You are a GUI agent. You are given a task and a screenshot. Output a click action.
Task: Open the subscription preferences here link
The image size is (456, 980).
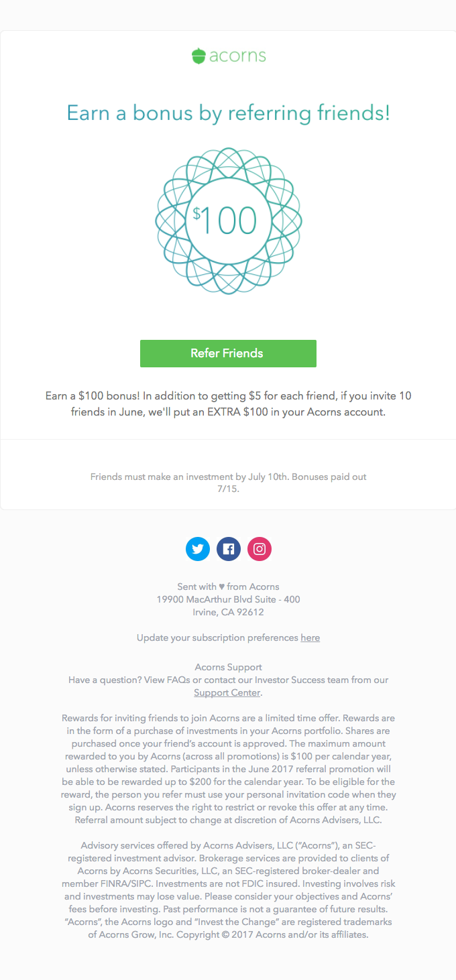click(310, 637)
